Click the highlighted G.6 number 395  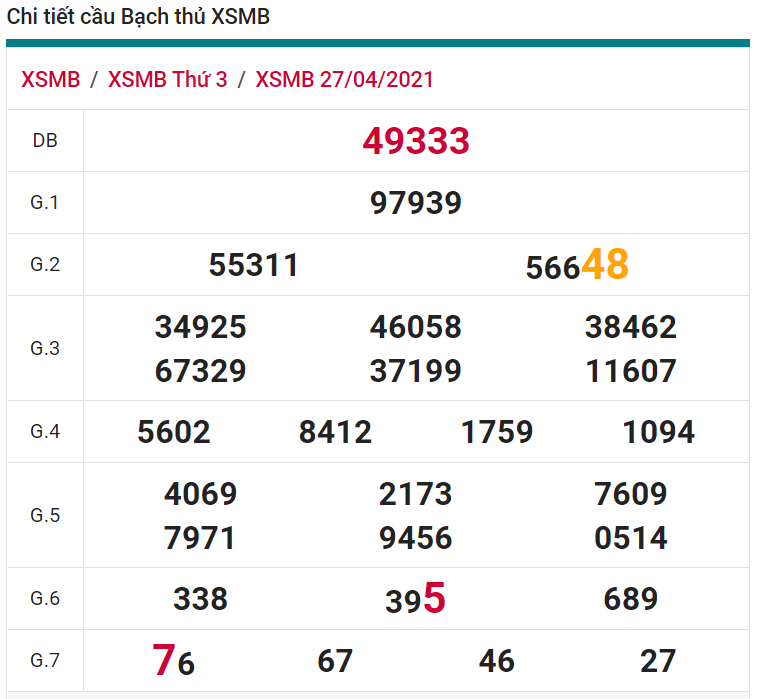[x=416, y=599]
